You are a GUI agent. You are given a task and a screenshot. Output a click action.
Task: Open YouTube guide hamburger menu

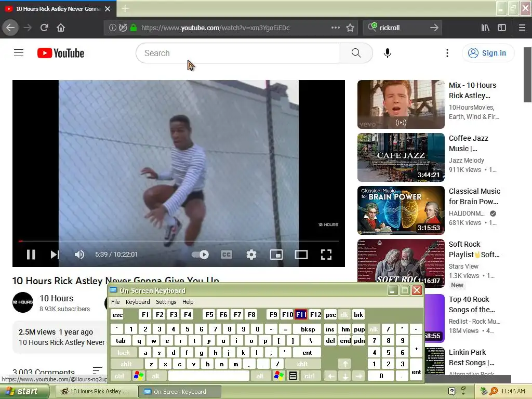19,53
